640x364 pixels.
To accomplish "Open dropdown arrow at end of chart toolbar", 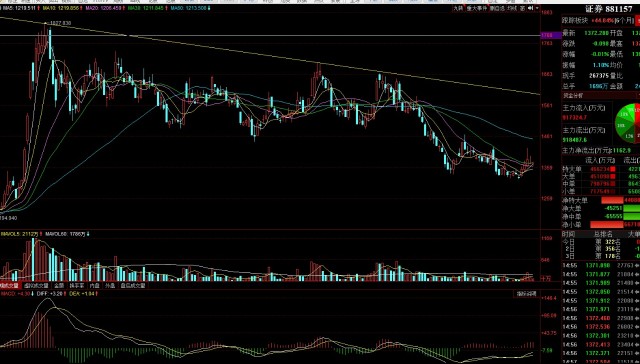I will tap(537, 8).
